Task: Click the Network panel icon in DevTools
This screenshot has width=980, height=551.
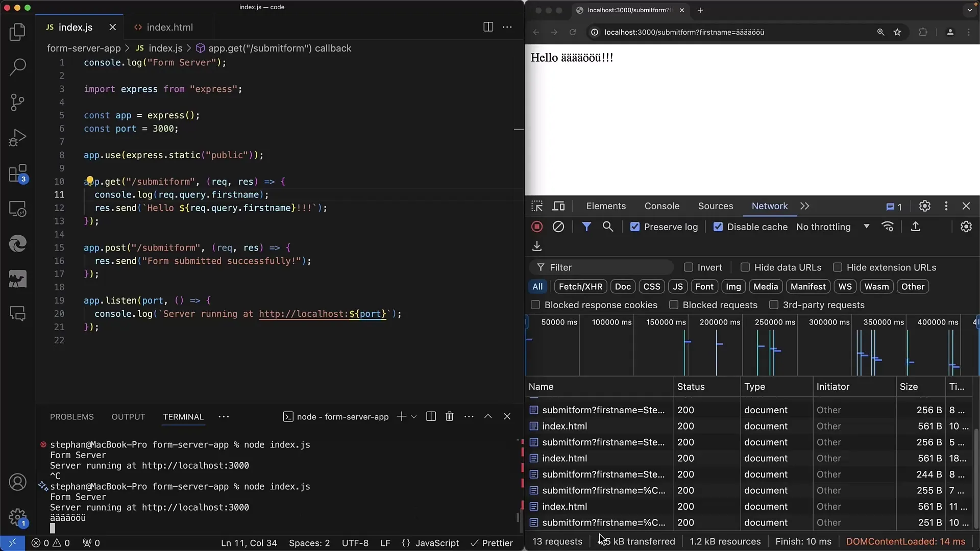Action: pyautogui.click(x=770, y=206)
